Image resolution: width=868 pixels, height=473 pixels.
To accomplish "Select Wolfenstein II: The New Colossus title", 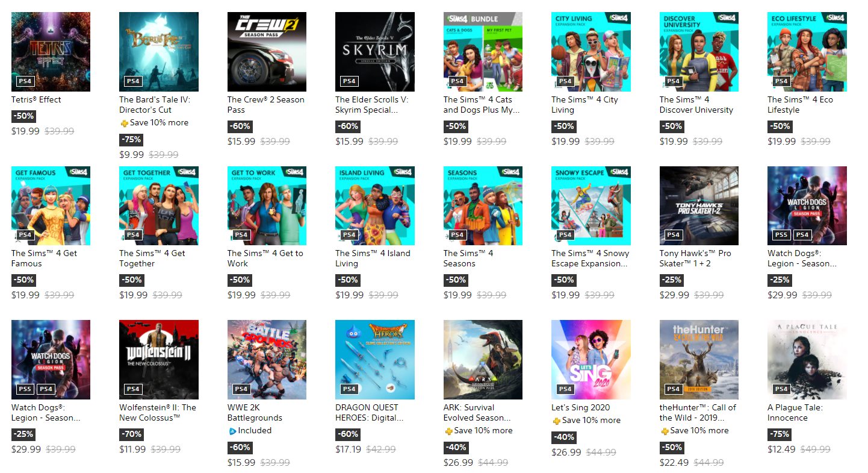I will (x=158, y=413).
